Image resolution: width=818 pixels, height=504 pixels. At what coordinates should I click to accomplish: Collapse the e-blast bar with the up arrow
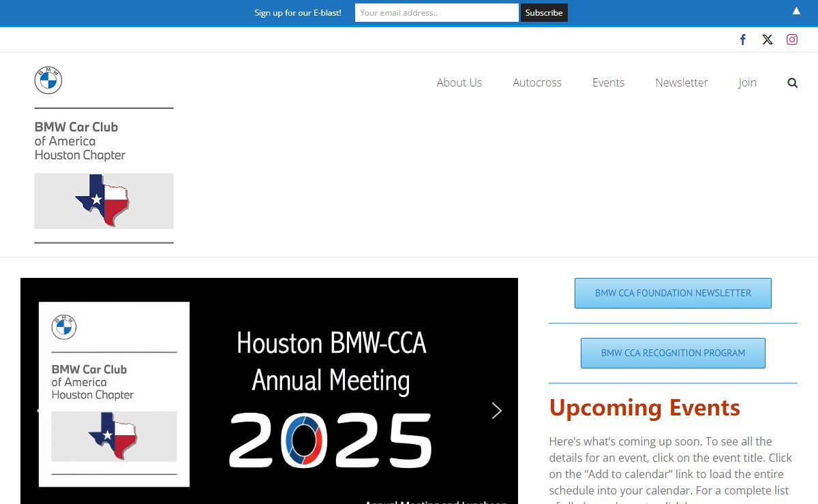pos(796,11)
